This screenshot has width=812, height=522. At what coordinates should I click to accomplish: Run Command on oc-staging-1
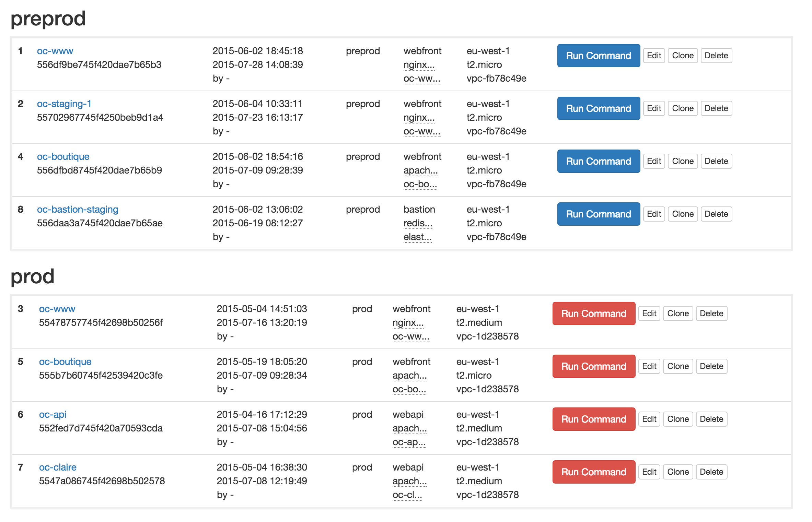[x=598, y=108]
